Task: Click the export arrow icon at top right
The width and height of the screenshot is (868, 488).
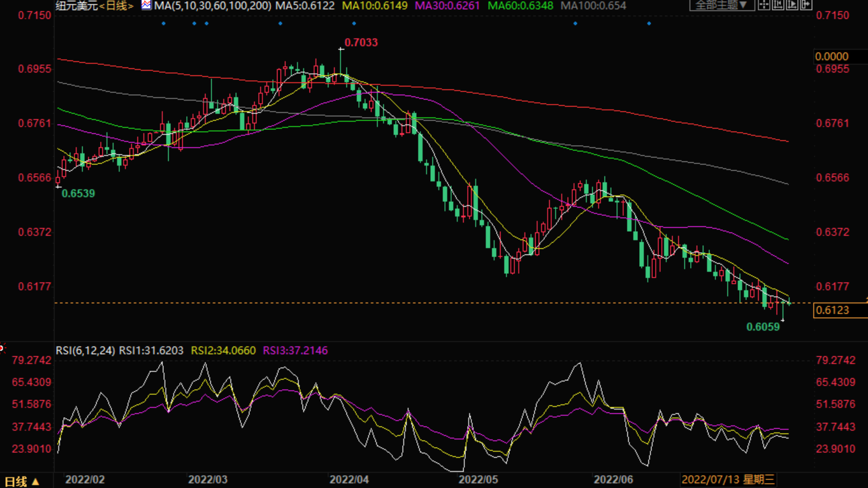Action: [806, 5]
